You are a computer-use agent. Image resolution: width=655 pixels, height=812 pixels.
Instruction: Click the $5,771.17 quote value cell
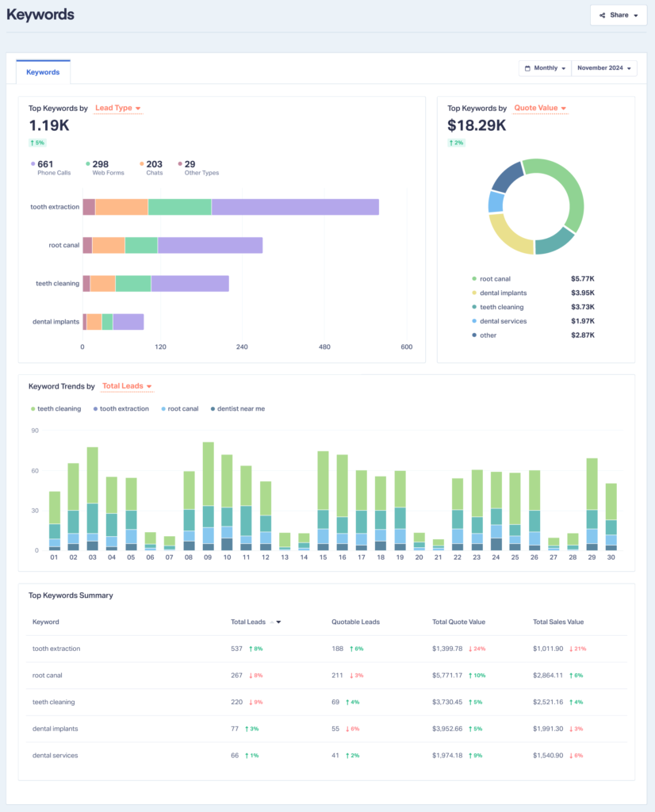[x=447, y=676]
